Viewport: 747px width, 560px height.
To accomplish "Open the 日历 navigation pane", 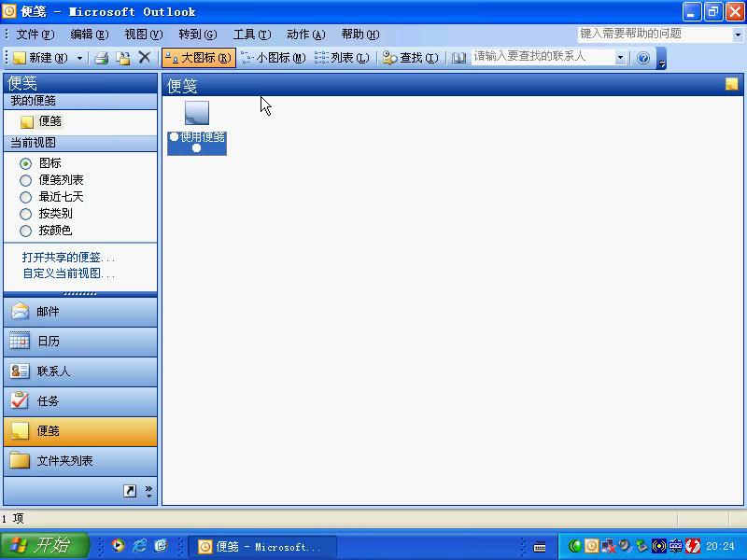I will coord(80,342).
